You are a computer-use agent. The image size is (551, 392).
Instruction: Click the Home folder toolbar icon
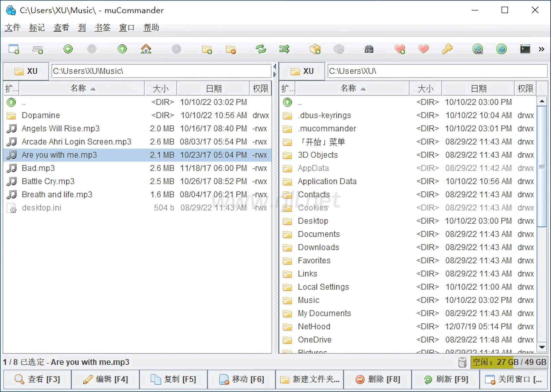[146, 49]
